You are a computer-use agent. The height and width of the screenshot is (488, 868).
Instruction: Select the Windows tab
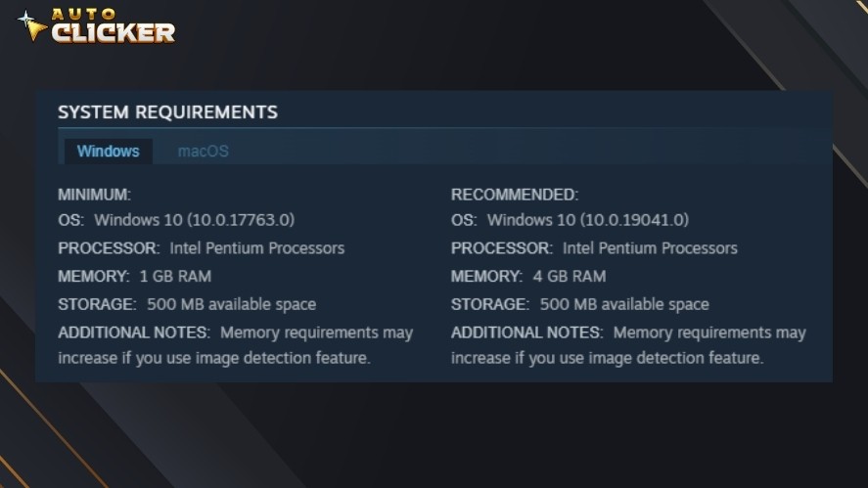(x=109, y=151)
